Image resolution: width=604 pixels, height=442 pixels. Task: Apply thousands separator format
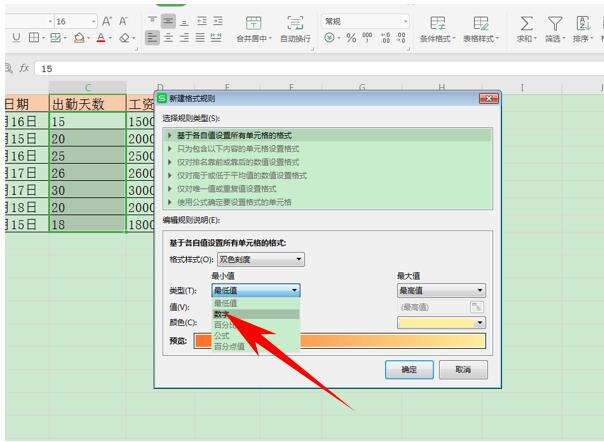(x=367, y=37)
